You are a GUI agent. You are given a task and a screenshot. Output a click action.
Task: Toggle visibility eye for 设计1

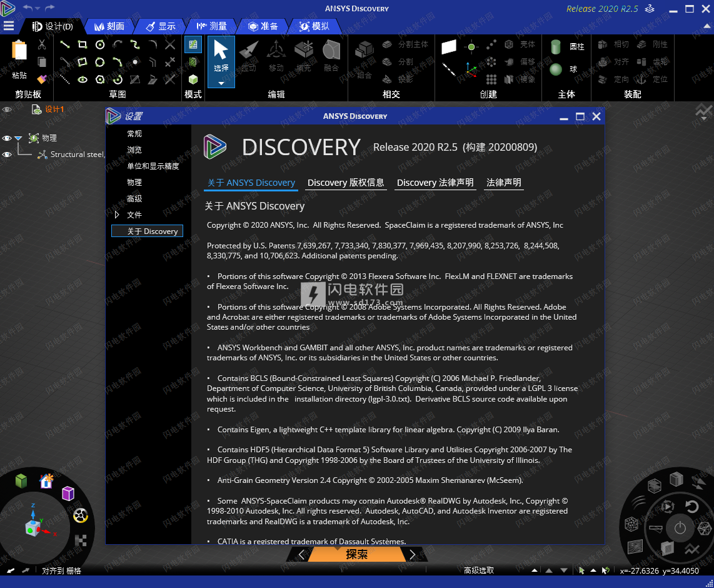point(7,109)
